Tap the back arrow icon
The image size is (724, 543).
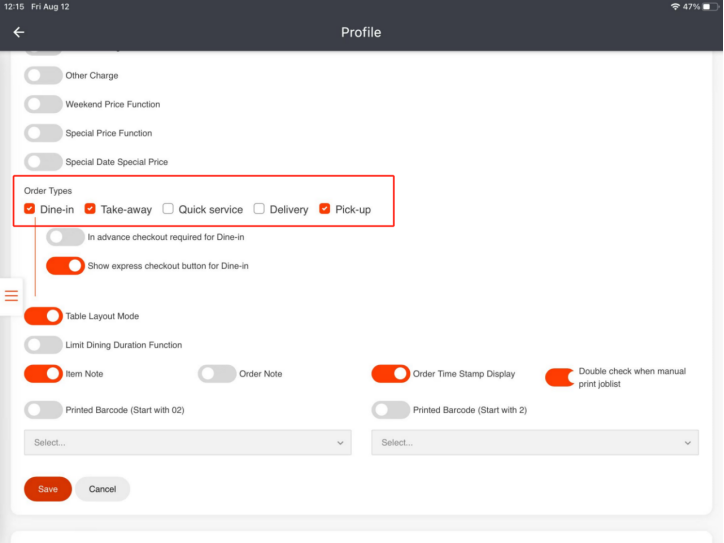click(x=18, y=32)
